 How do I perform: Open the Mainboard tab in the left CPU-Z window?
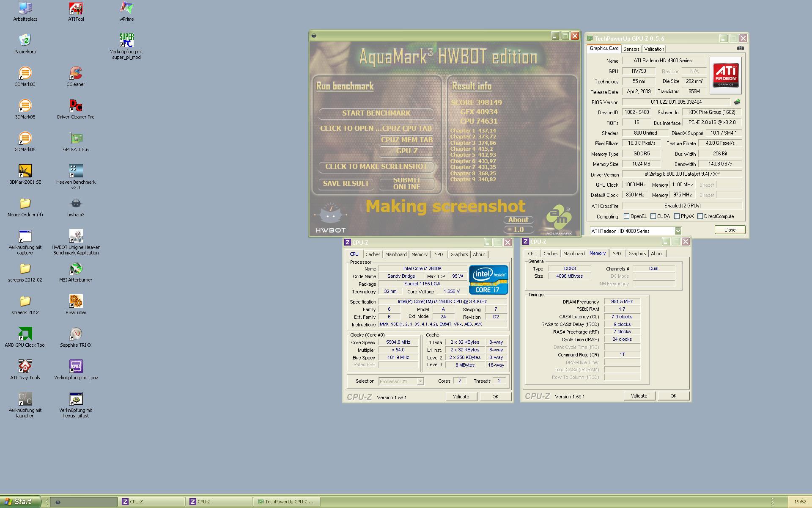click(396, 254)
